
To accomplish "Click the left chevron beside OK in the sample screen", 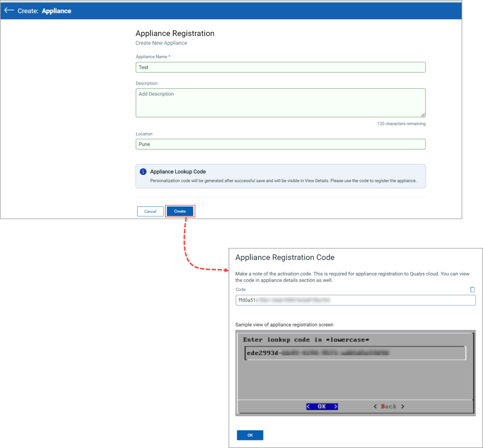I will tap(309, 406).
